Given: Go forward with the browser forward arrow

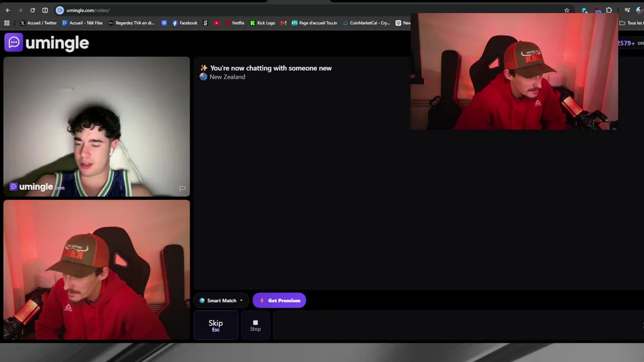Looking at the screenshot, I should (20, 10).
